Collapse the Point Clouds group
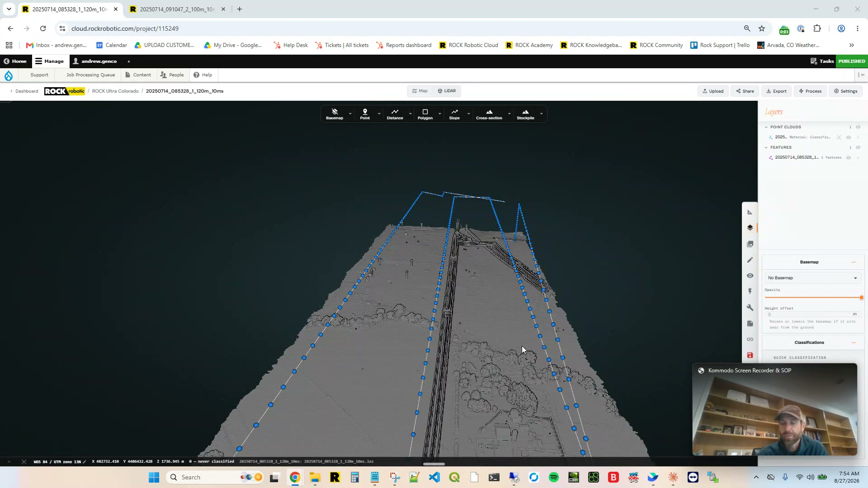This screenshot has height=488, width=868. pyautogui.click(x=766, y=127)
